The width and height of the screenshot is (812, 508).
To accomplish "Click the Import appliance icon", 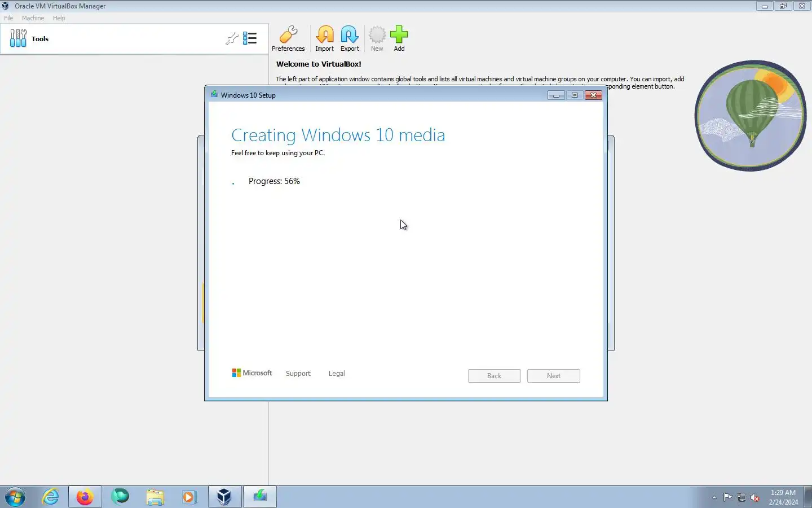I will 324,38.
